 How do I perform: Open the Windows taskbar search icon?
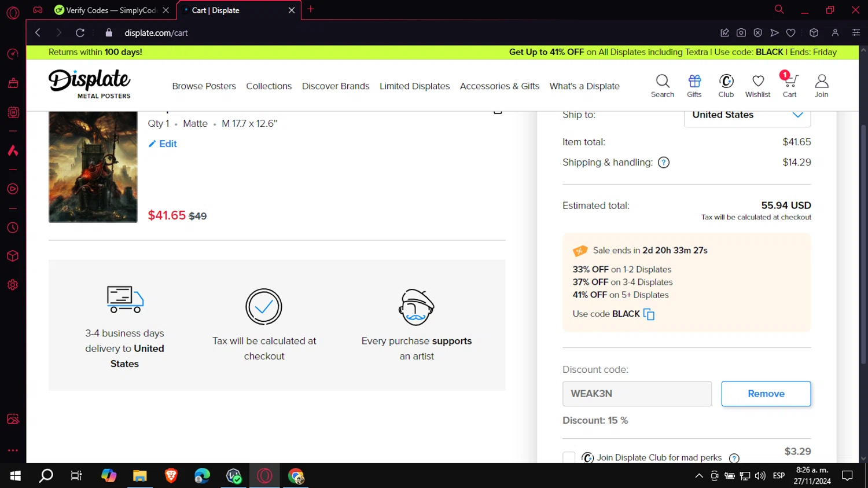[x=46, y=476]
